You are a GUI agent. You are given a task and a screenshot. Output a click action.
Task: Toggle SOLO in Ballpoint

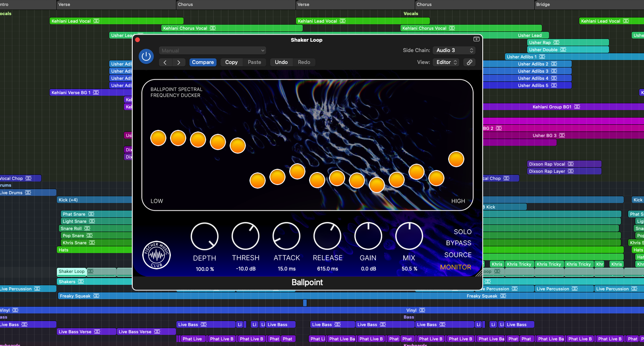click(x=462, y=232)
